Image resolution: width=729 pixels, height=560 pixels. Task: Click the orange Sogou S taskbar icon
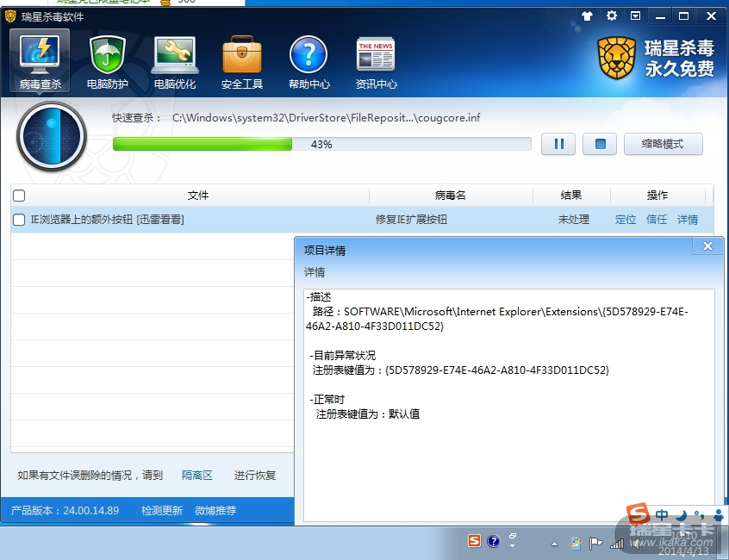point(474,540)
